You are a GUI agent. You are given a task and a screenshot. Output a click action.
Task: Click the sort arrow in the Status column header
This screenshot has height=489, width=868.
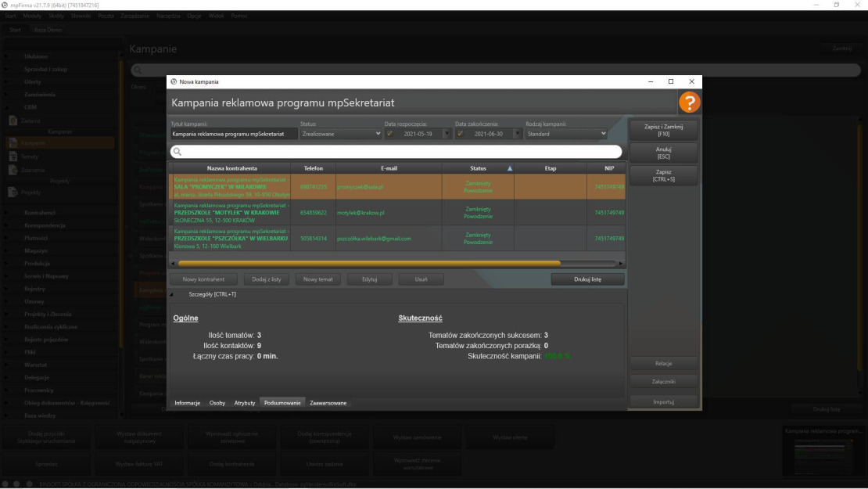click(510, 168)
